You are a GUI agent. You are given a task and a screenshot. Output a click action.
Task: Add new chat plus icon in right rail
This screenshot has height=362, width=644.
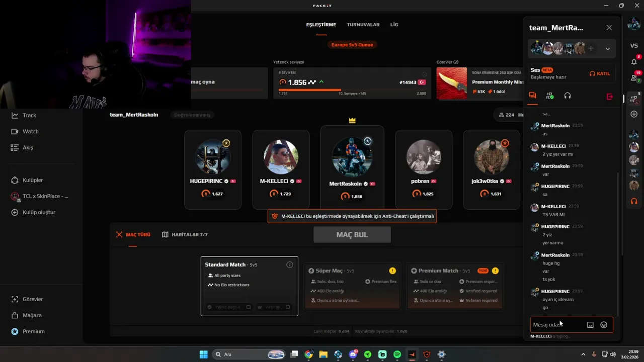pyautogui.click(x=634, y=114)
